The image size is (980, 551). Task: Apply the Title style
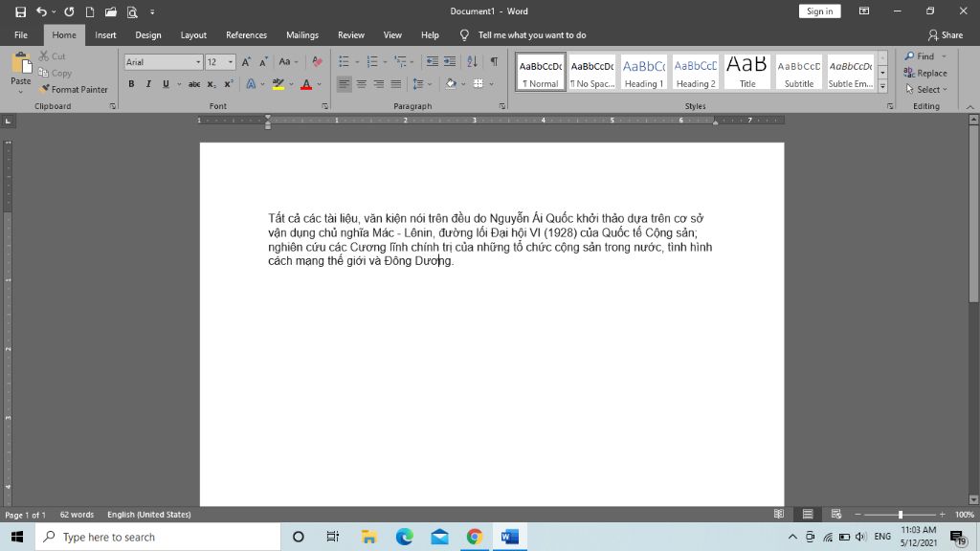[746, 73]
